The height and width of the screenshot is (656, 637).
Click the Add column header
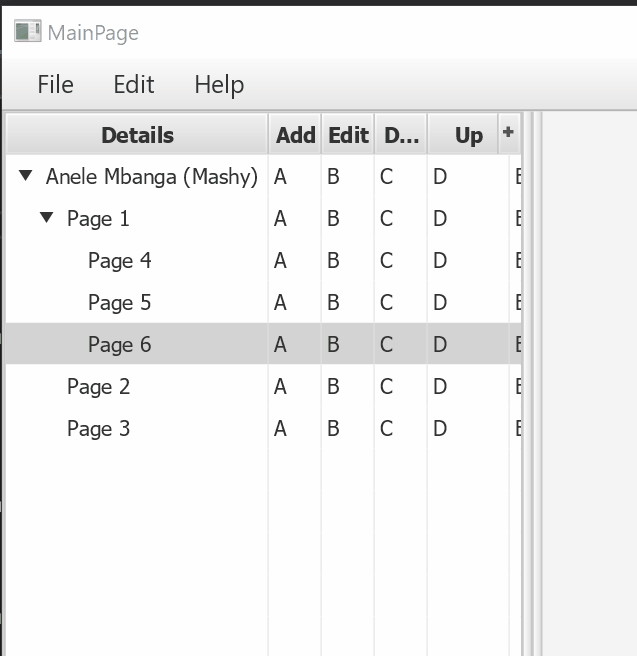pyautogui.click(x=295, y=135)
